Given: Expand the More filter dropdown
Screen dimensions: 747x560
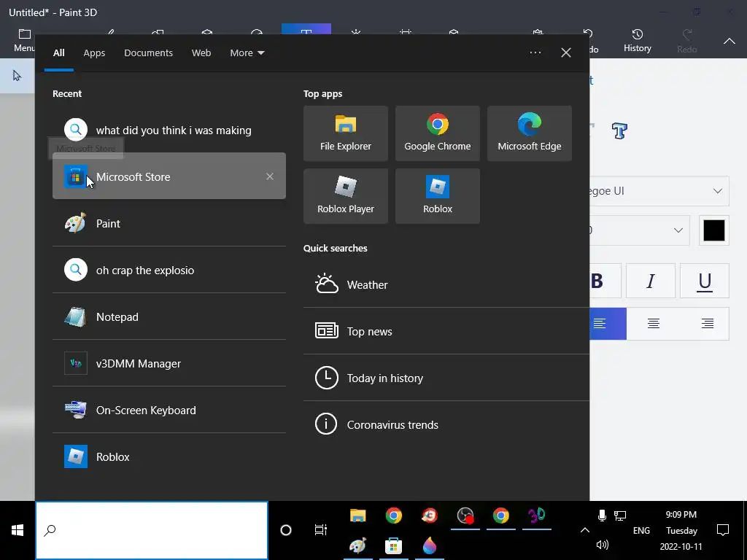Looking at the screenshot, I should tap(247, 52).
